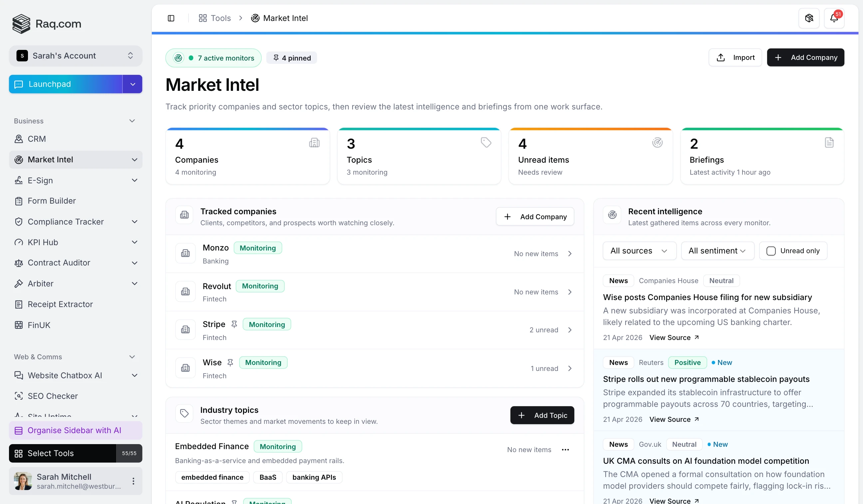Open the Sarah's Account switcher
Viewport: 863px width, 504px height.
click(x=75, y=56)
